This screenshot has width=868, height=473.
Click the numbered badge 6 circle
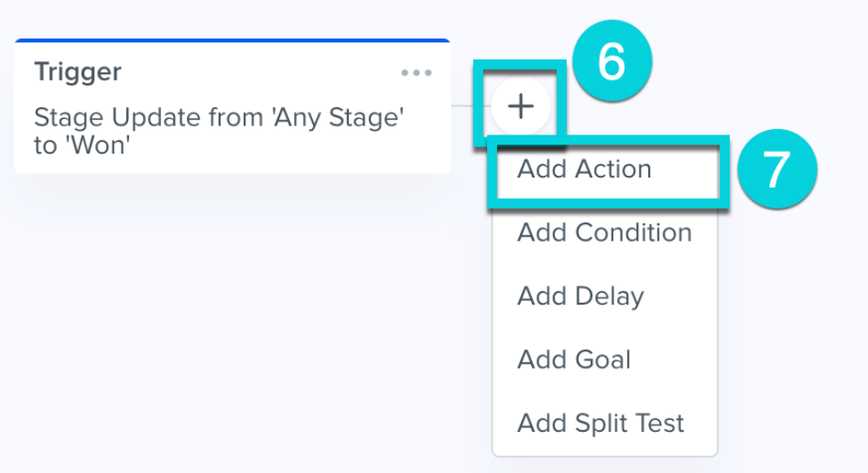[x=611, y=62]
